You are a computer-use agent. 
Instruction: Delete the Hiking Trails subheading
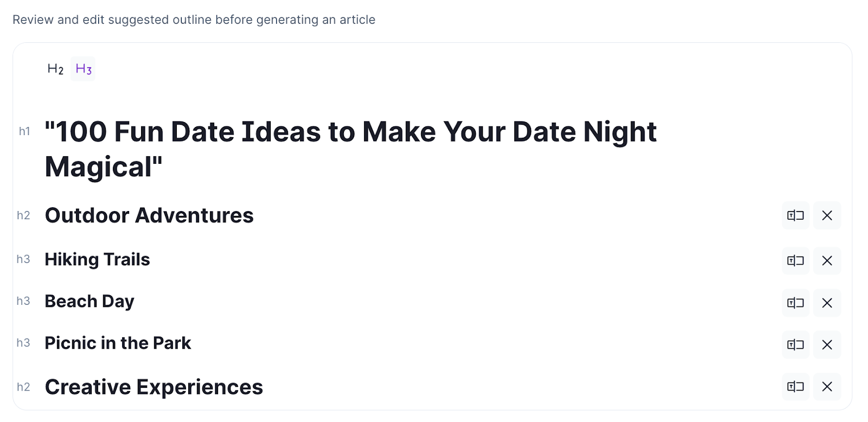827,260
